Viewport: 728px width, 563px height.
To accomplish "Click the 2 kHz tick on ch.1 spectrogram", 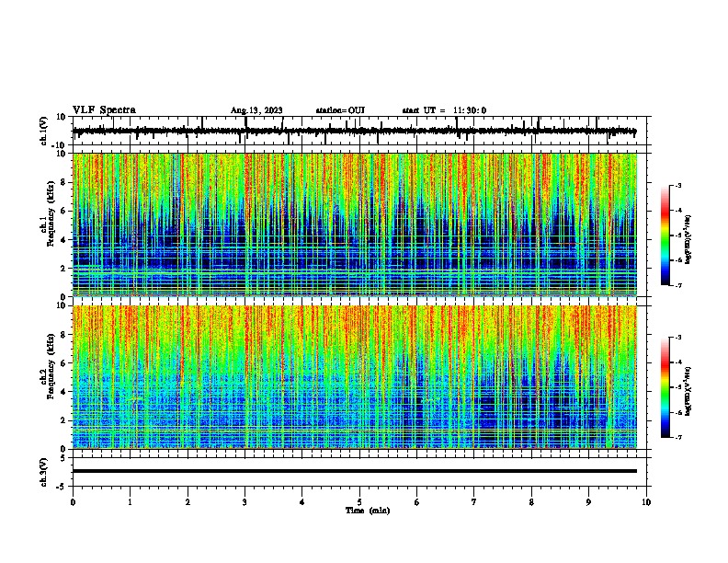I will [63, 268].
